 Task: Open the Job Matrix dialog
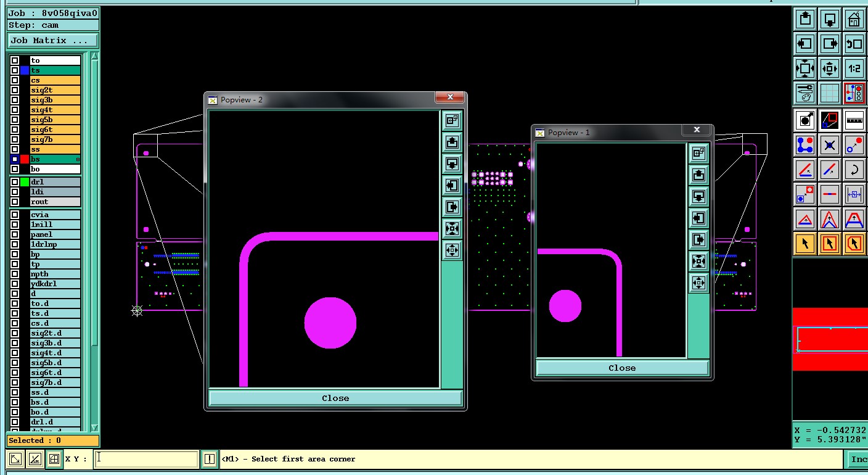point(53,41)
